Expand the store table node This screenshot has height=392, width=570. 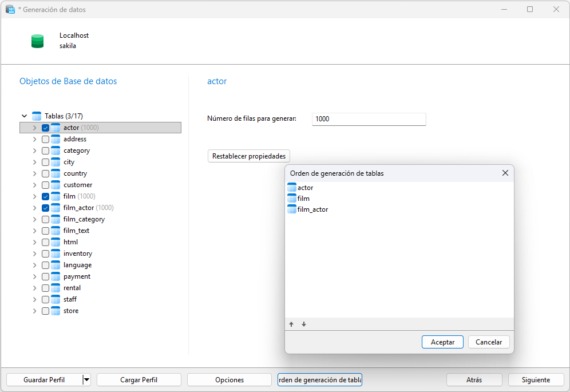[34, 311]
